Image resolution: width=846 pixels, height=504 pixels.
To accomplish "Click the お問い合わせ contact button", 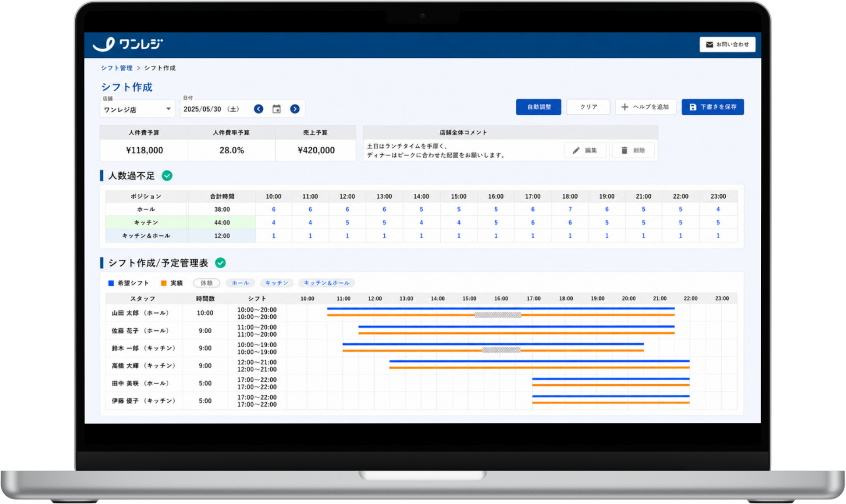I will click(727, 44).
